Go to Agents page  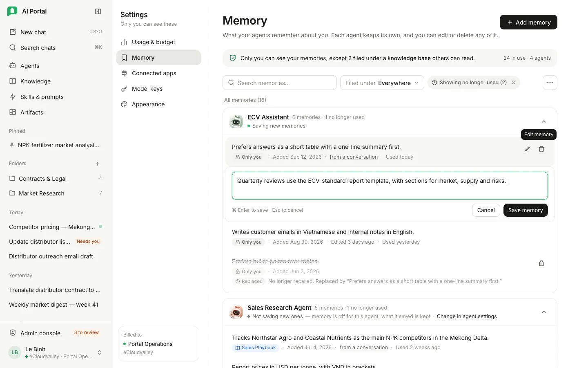[56, 66]
